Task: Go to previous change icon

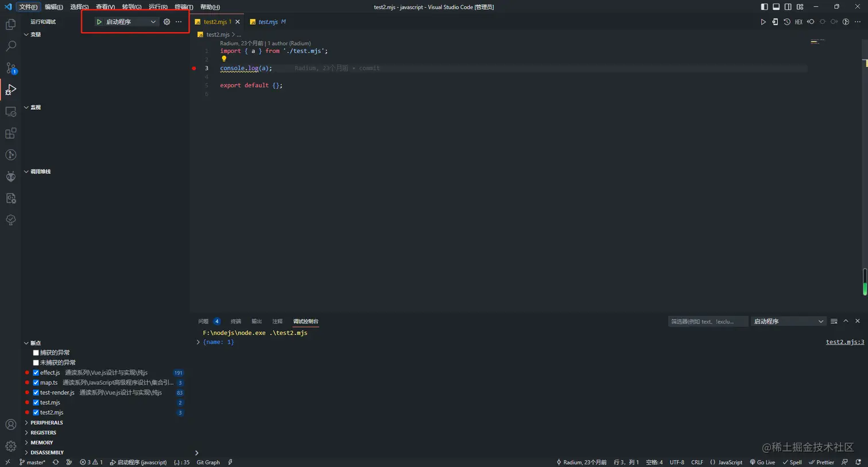Action: pyautogui.click(x=811, y=22)
